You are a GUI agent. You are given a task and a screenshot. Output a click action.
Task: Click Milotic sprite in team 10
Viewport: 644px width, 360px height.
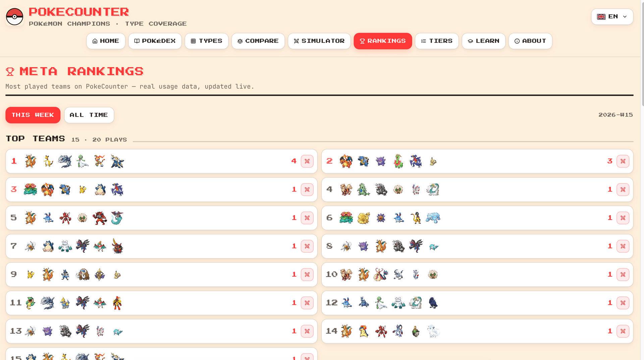(x=381, y=274)
